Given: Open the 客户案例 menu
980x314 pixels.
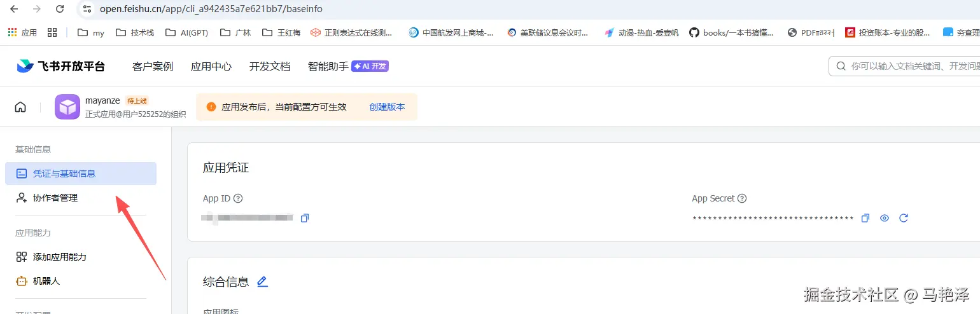Looking at the screenshot, I should pyautogui.click(x=153, y=66).
